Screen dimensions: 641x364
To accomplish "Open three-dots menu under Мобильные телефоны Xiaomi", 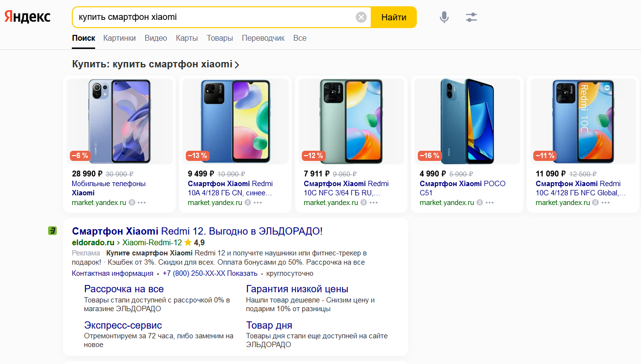I will pos(142,203).
